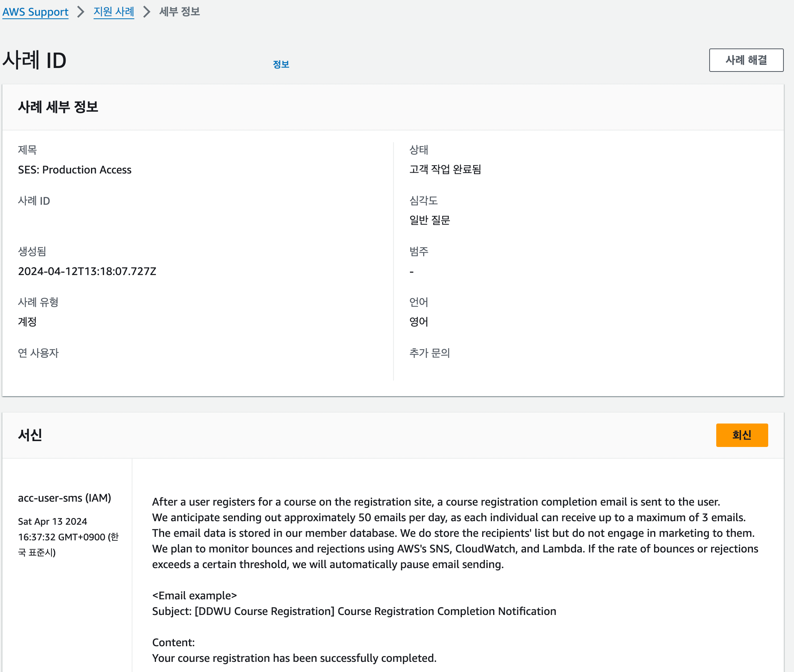The image size is (794, 672).
Task: Click the case type value 계정
Action: [x=27, y=322]
